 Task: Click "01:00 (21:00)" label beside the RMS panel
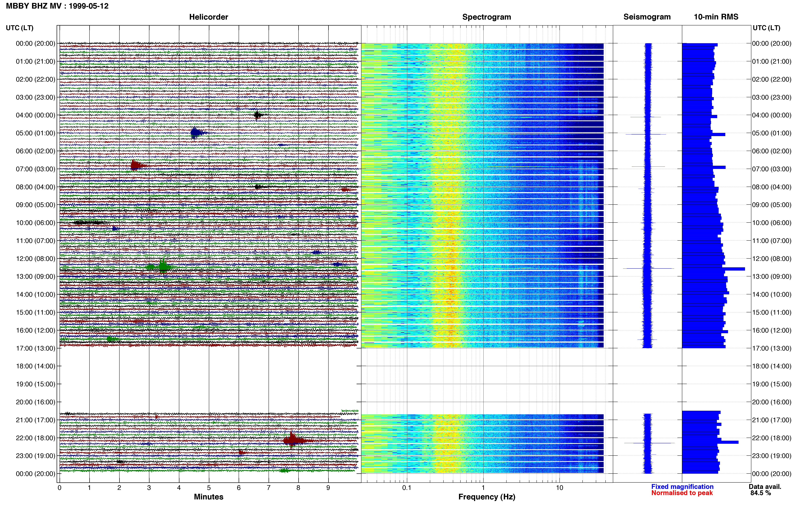pos(772,61)
